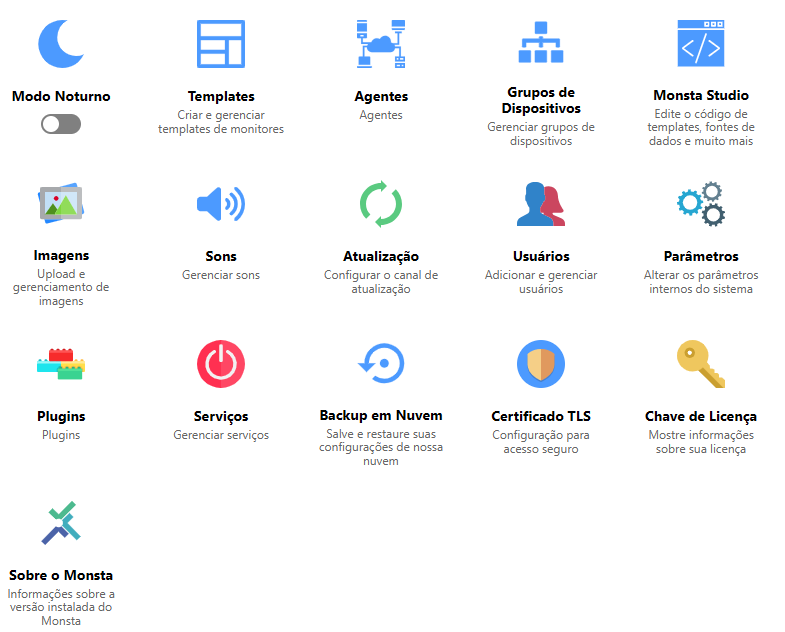The image size is (785, 632).
Task: Open the Templates layout icon
Action: pos(221,44)
